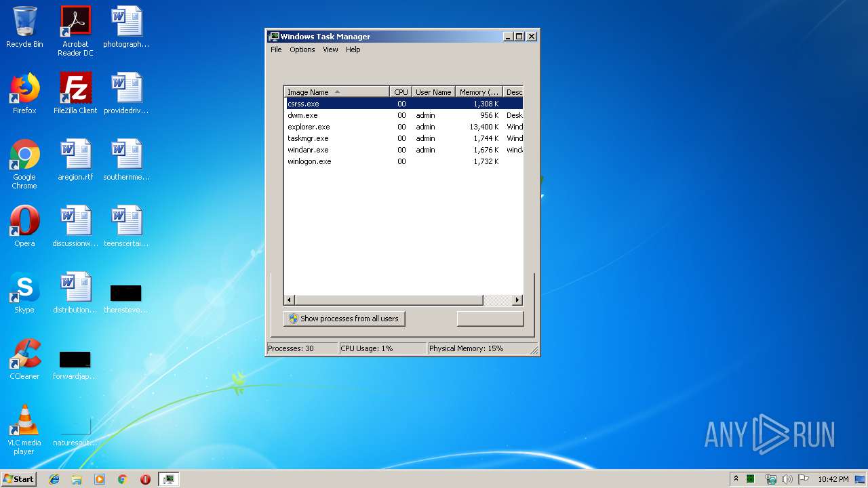Click Physical Memory: 15% status entry
Screen dimensions: 868x488
[x=477, y=348]
